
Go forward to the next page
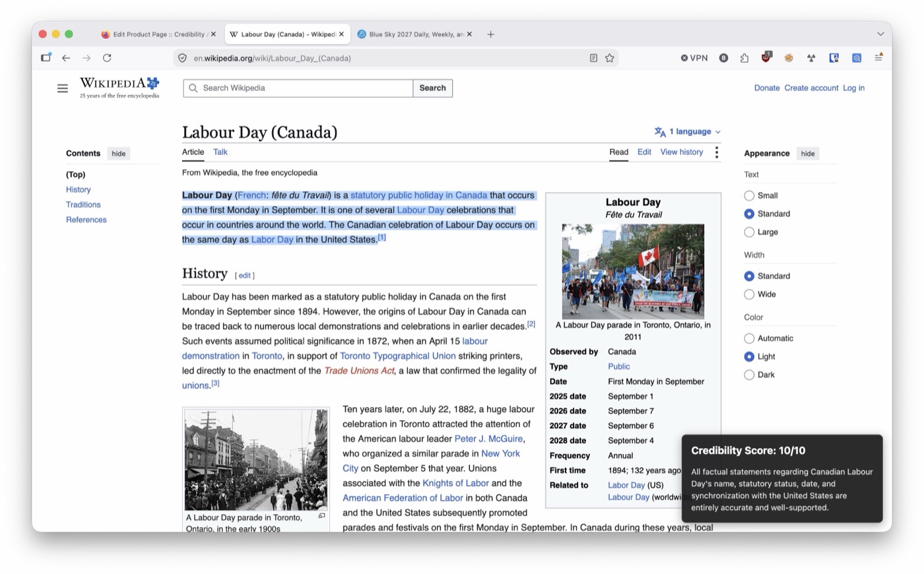[x=86, y=58]
